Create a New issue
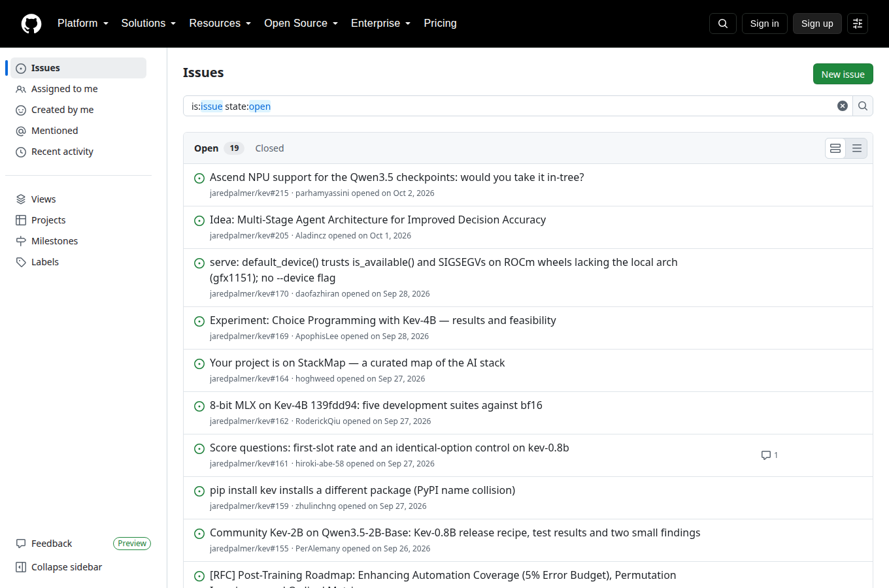Screen dimensions: 889x588 tap(843, 74)
